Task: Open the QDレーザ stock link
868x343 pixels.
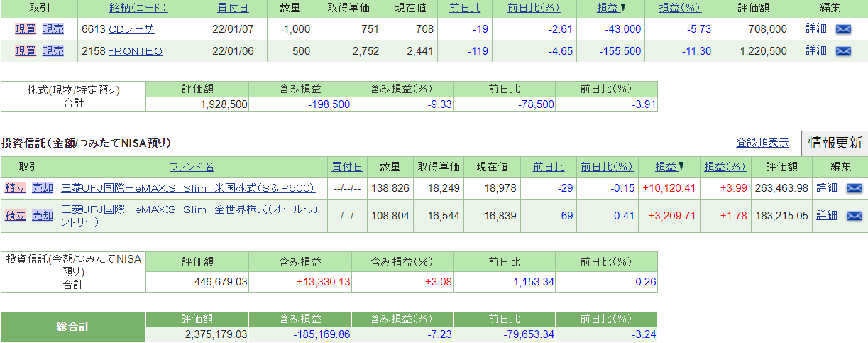Action: tap(131, 29)
